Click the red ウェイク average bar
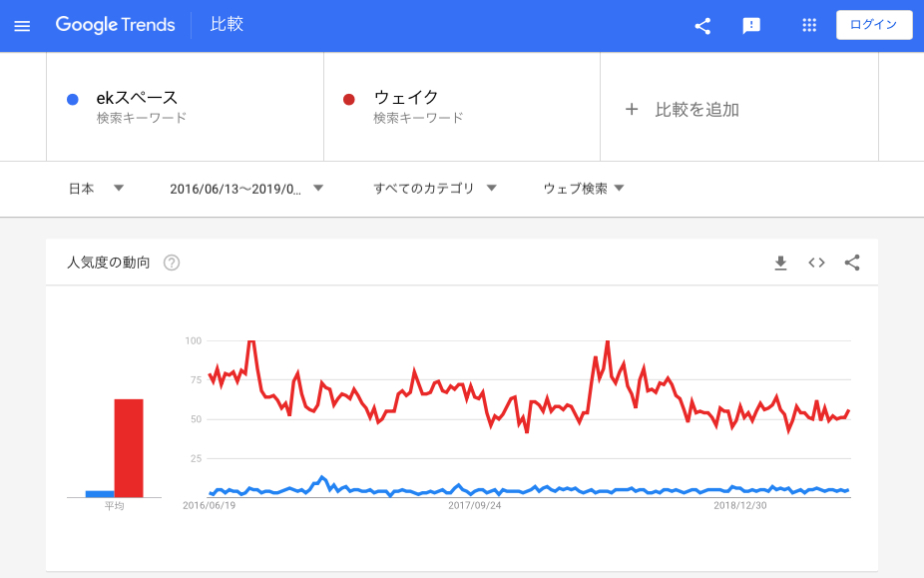This screenshot has width=924, height=578. [129, 447]
